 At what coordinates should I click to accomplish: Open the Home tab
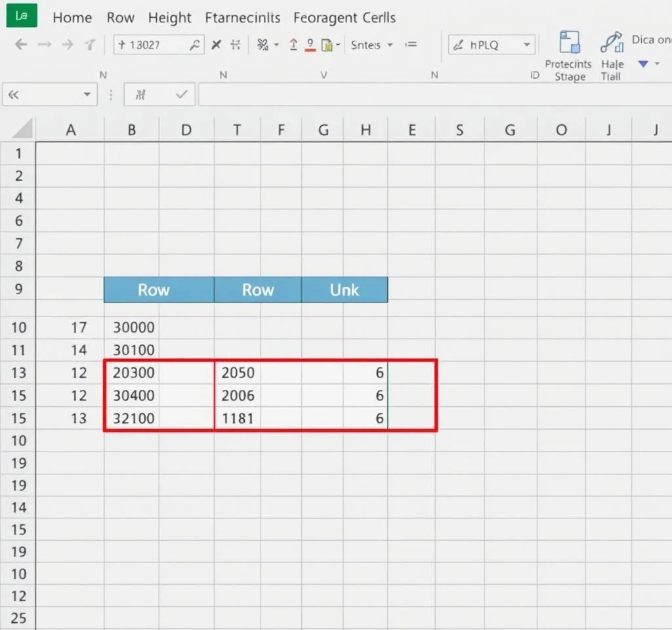click(72, 18)
